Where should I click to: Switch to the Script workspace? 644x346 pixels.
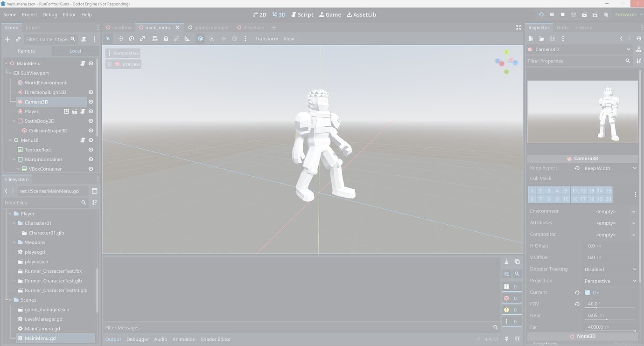[x=302, y=14]
